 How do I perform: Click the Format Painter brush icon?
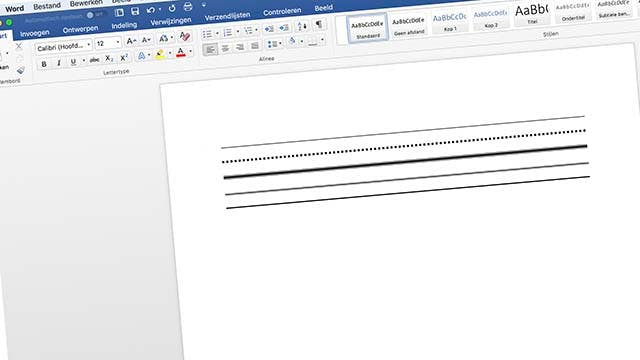[x=21, y=71]
